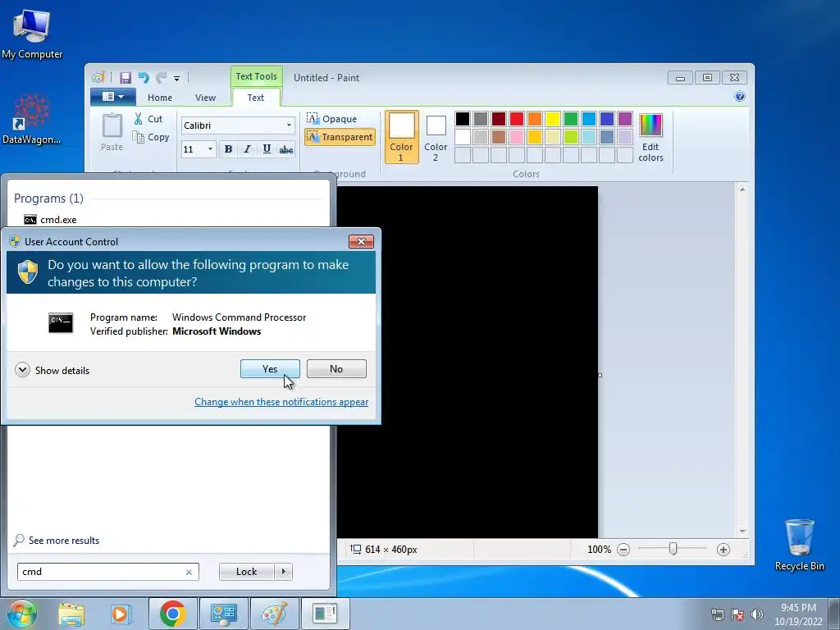
Task: Click the Cut scissors command
Action: coord(148,119)
